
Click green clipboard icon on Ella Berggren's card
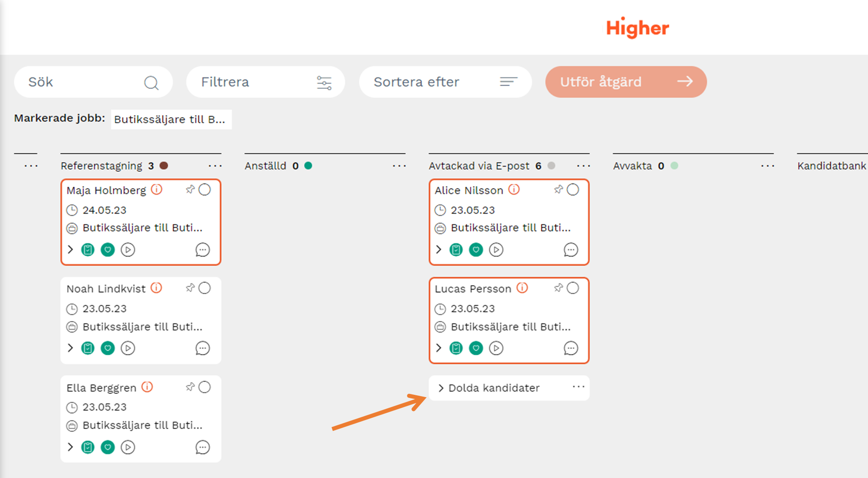88,447
